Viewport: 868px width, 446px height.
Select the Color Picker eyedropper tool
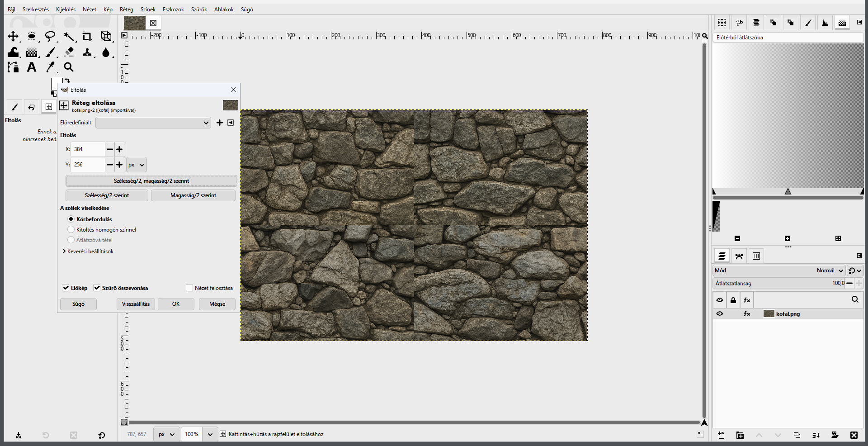[50, 67]
